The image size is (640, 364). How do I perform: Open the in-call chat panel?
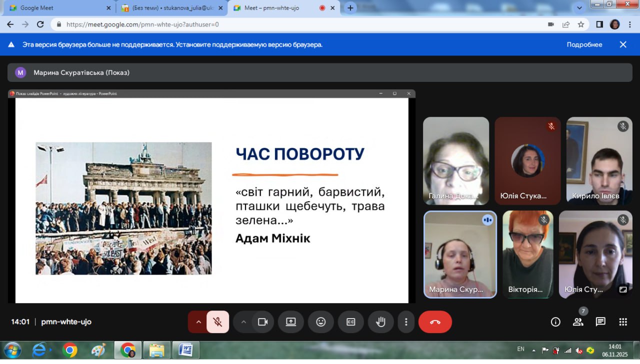(x=600, y=322)
